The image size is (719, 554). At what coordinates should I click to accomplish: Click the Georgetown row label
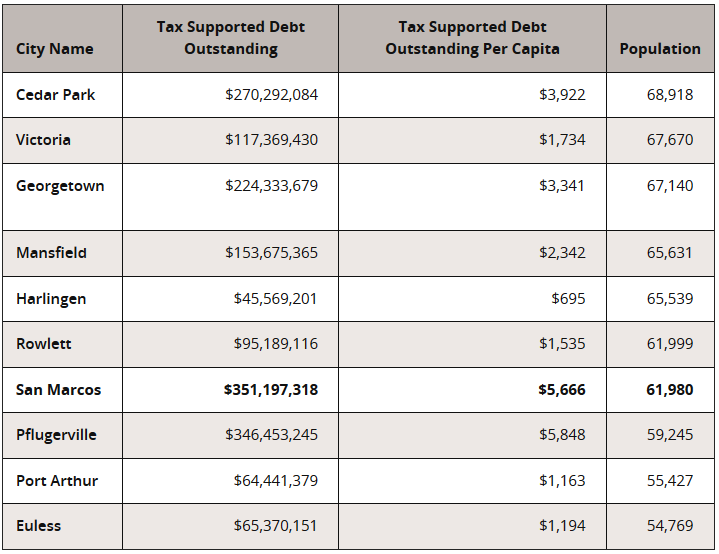pyautogui.click(x=60, y=186)
